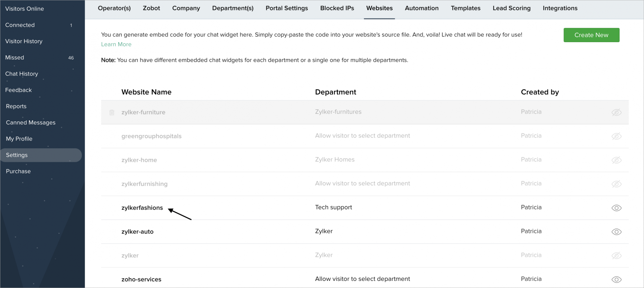The width and height of the screenshot is (644, 288).
Task: Hide the zoho-services website with eye icon
Action: point(616,279)
